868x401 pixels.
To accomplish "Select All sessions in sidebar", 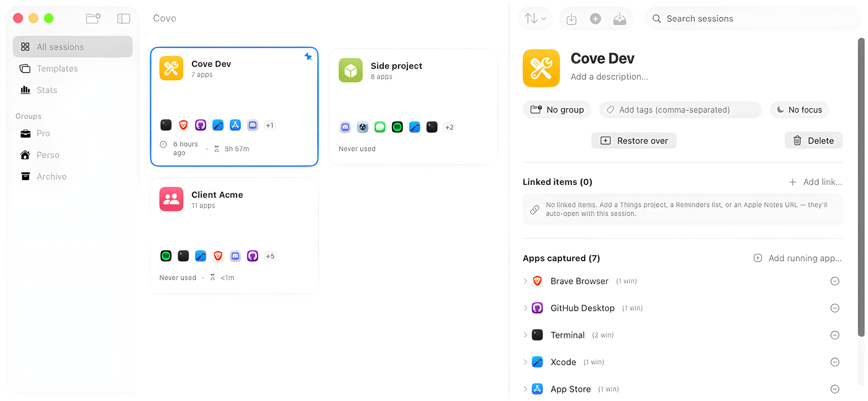I will coord(72,47).
